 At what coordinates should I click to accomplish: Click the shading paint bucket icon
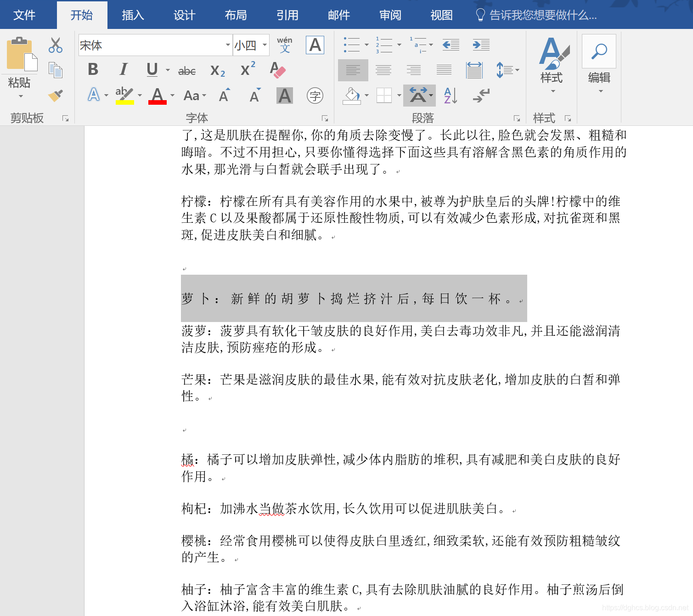coord(352,96)
